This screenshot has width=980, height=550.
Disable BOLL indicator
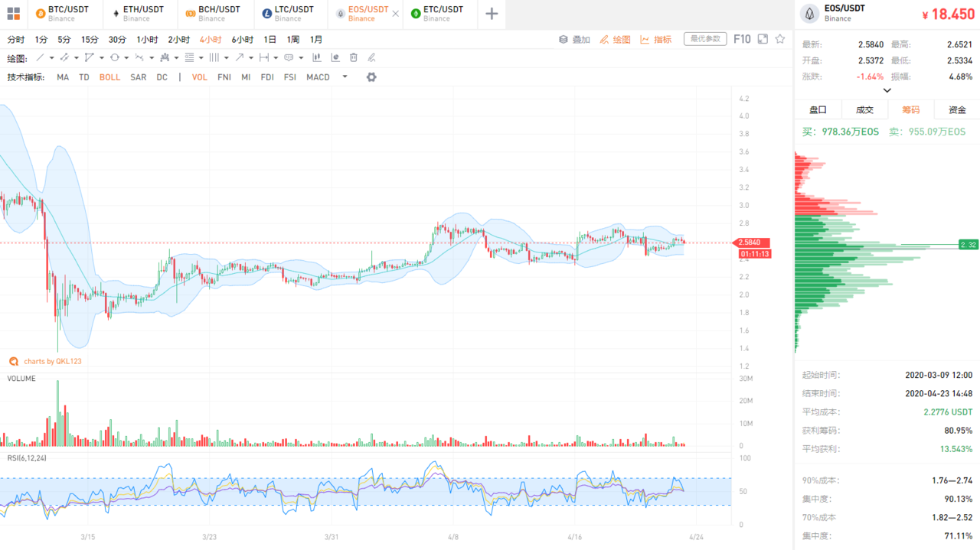click(109, 77)
